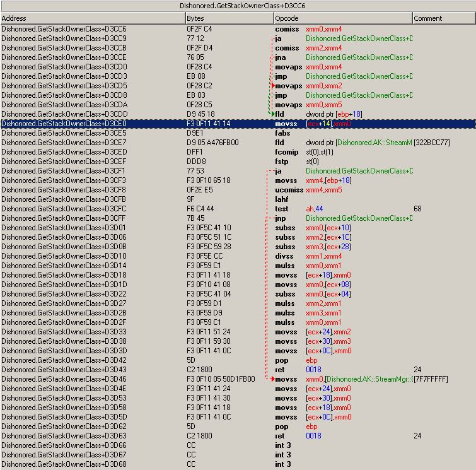Screen dimensions: 476x470
Task: Click the ja jump target at D3CF1
Action: tap(359, 171)
